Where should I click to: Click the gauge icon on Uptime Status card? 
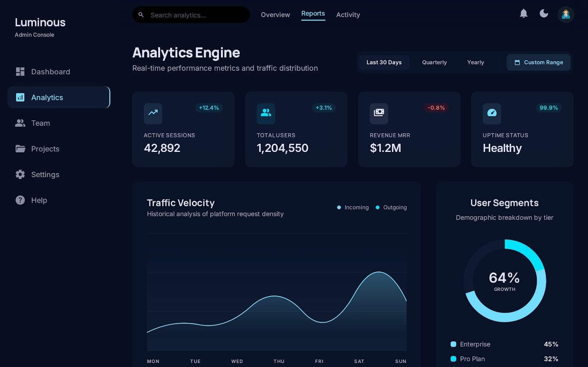[492, 113]
